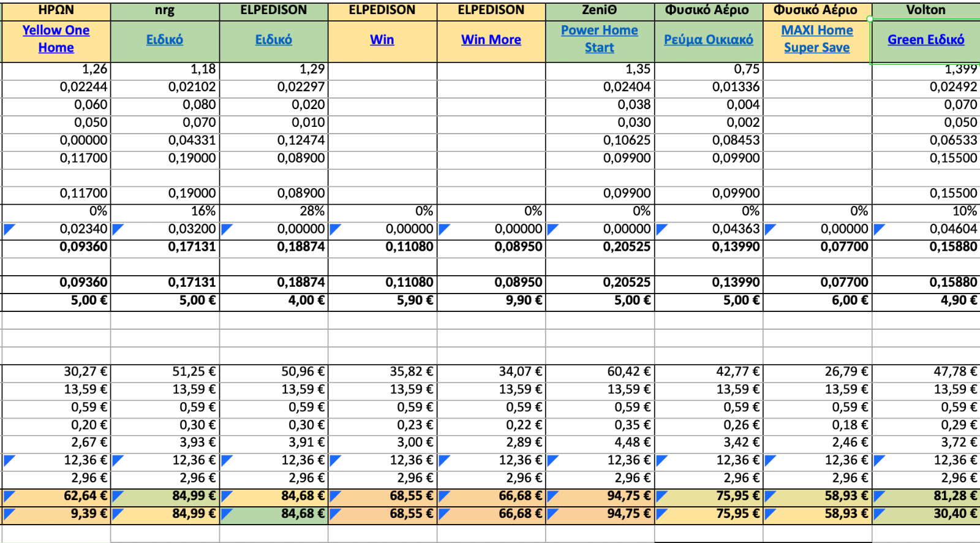Select the 50,96 € cell

[x=274, y=373]
